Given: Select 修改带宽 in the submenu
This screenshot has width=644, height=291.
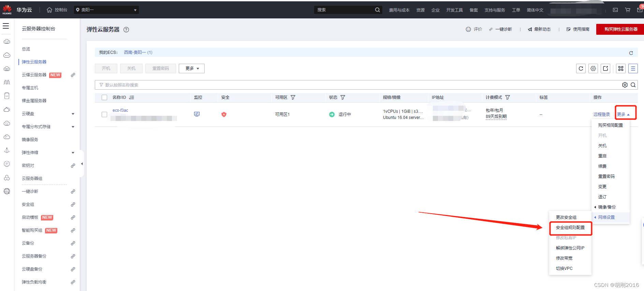Looking at the screenshot, I should click(564, 258).
